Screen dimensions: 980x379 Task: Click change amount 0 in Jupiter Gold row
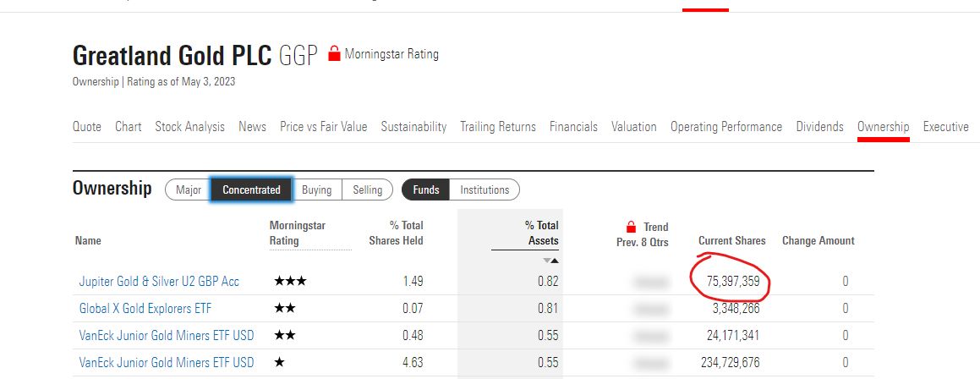pyautogui.click(x=845, y=282)
